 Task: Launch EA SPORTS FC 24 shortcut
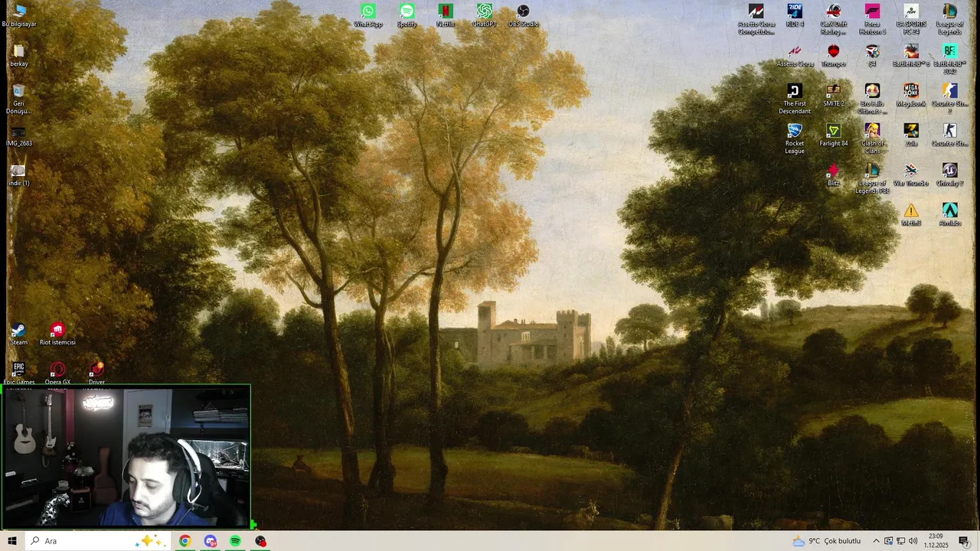[910, 19]
